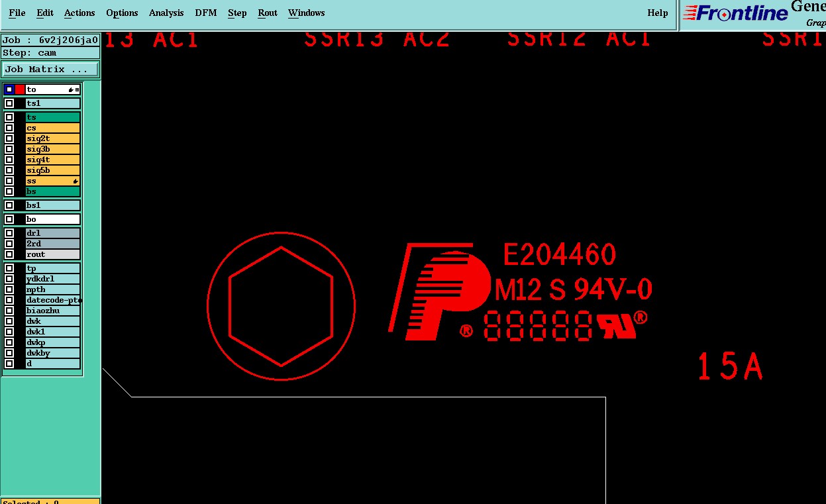Toggle the checkbox for layer bs
The image size is (826, 504).
pyautogui.click(x=9, y=191)
